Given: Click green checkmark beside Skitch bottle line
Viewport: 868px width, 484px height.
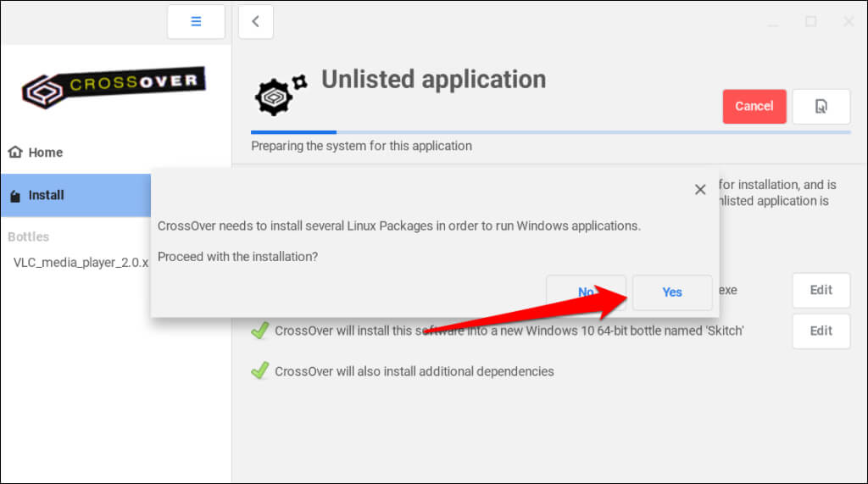Looking at the screenshot, I should click(x=260, y=331).
